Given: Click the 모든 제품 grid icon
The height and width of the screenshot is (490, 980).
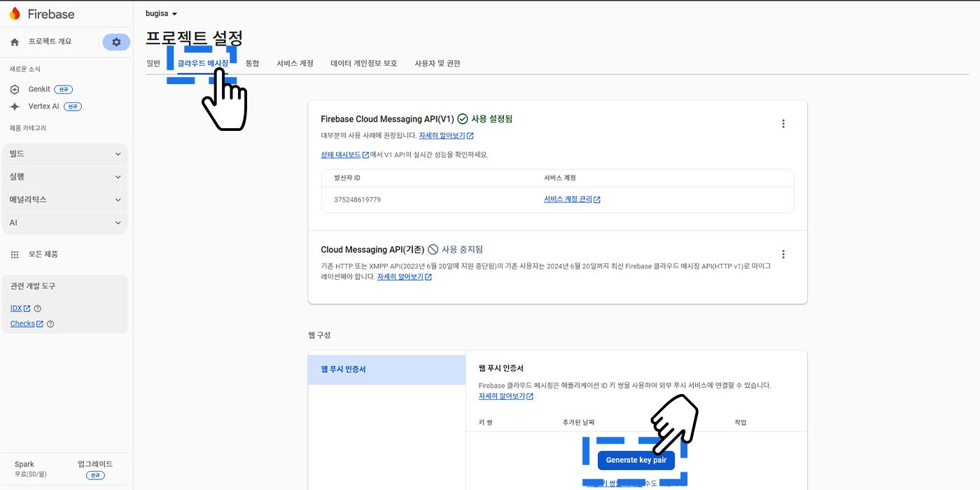Looking at the screenshot, I should pos(15,255).
